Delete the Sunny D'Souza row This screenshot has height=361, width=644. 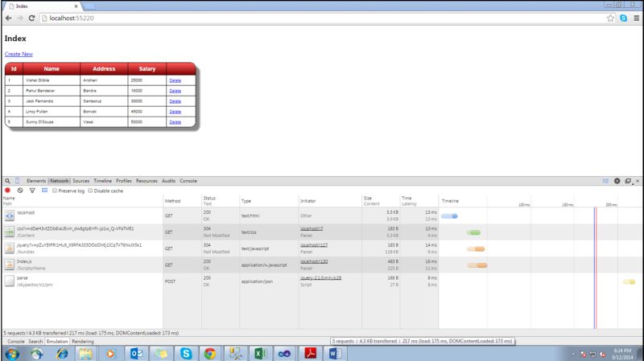[175, 122]
